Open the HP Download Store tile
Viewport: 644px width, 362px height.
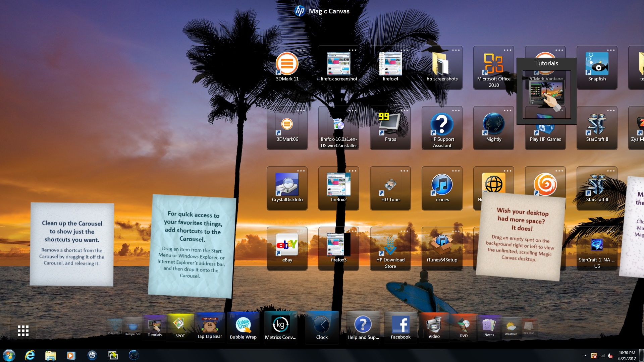tap(390, 248)
